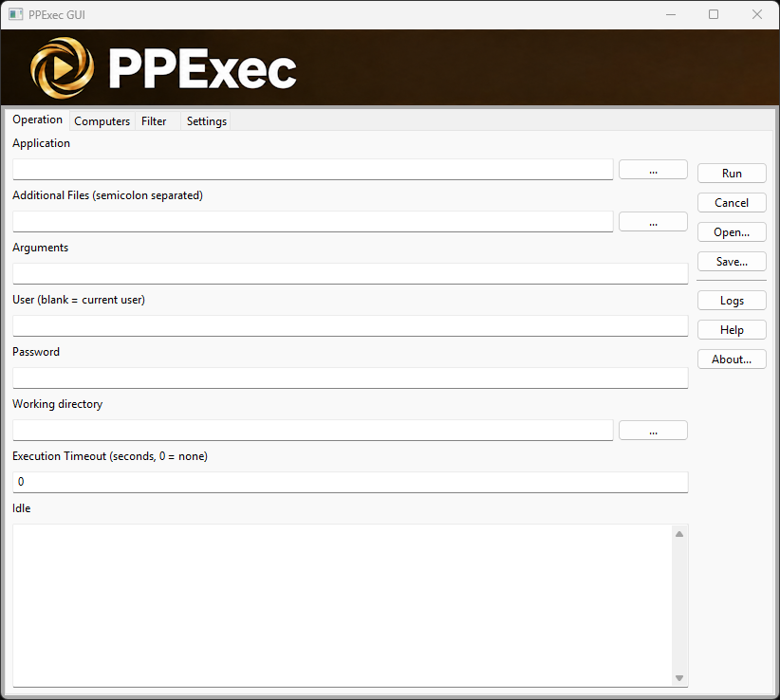Click the "Password" label text
The image size is (780, 700).
pyautogui.click(x=36, y=352)
